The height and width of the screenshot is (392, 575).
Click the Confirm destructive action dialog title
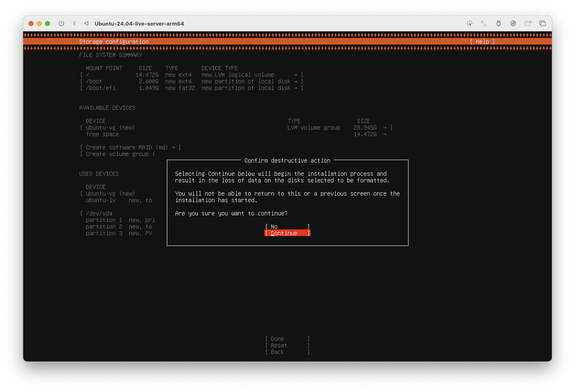(287, 161)
